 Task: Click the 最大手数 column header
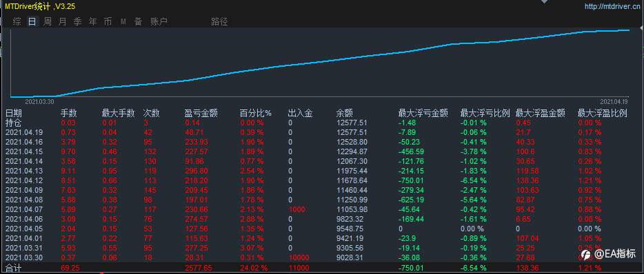click(119, 113)
